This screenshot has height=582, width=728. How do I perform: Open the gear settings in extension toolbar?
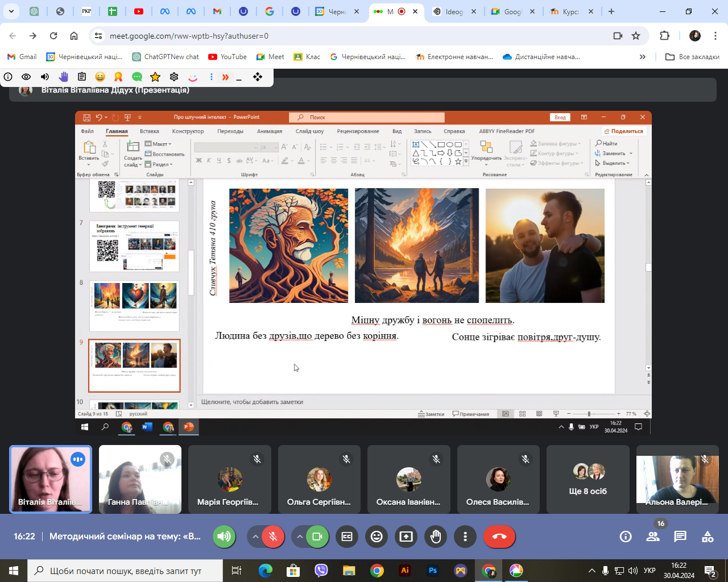click(174, 77)
